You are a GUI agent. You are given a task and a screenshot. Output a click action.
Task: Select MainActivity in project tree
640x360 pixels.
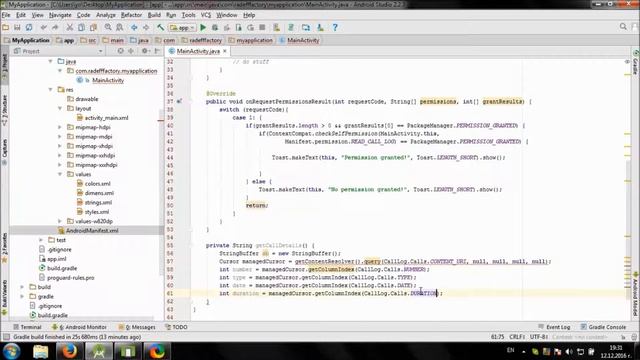[x=108, y=80]
